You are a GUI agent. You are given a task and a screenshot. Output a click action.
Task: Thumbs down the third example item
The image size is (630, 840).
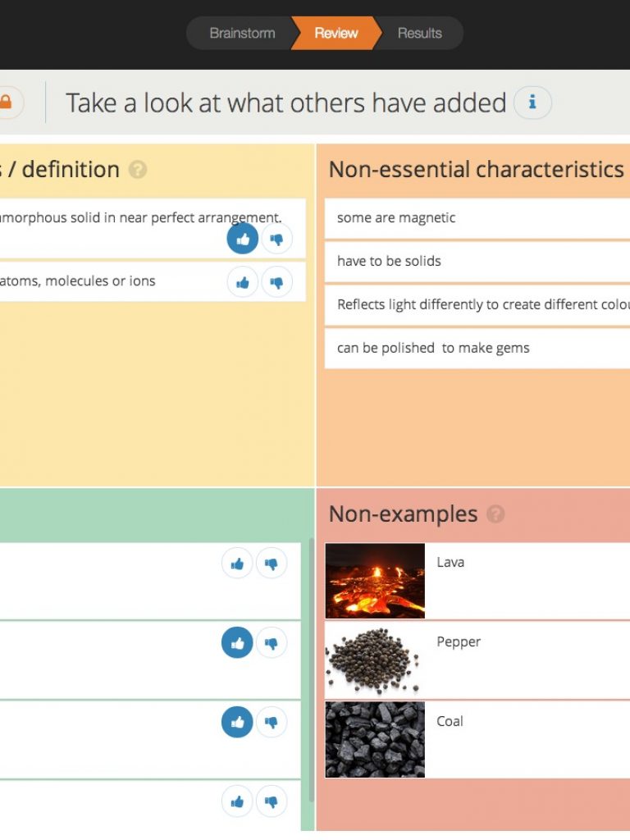click(271, 722)
